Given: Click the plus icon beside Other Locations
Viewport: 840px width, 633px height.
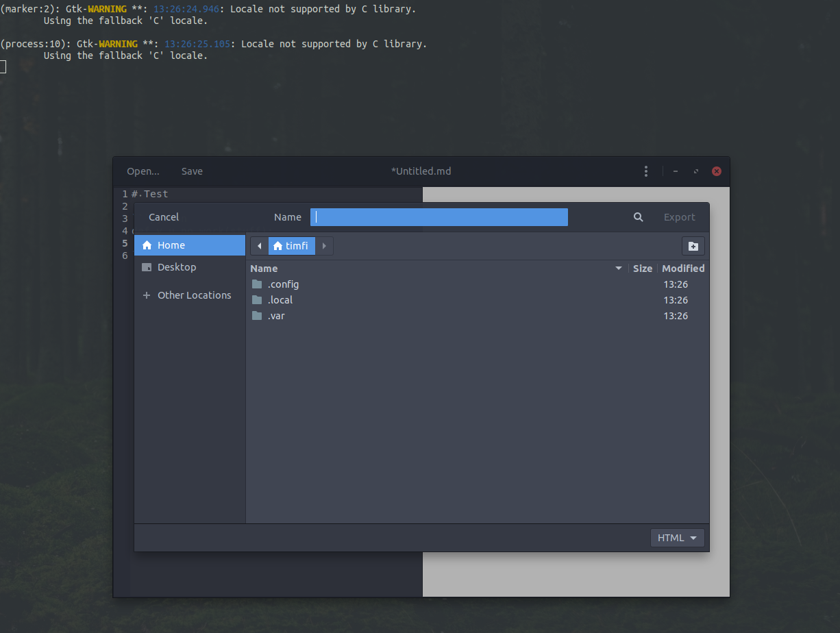Looking at the screenshot, I should click(146, 295).
